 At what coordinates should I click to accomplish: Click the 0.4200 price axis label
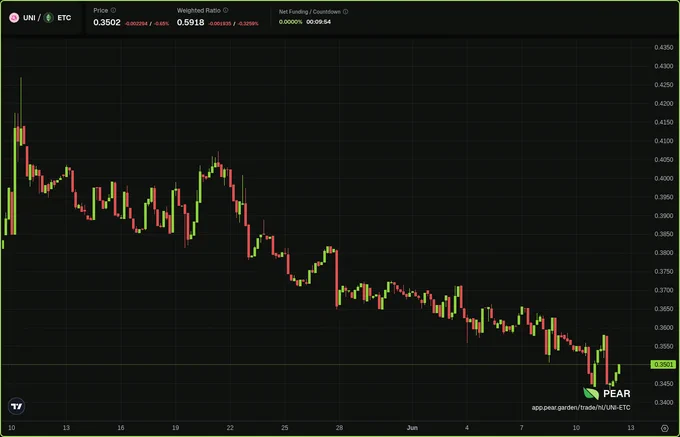tap(664, 103)
